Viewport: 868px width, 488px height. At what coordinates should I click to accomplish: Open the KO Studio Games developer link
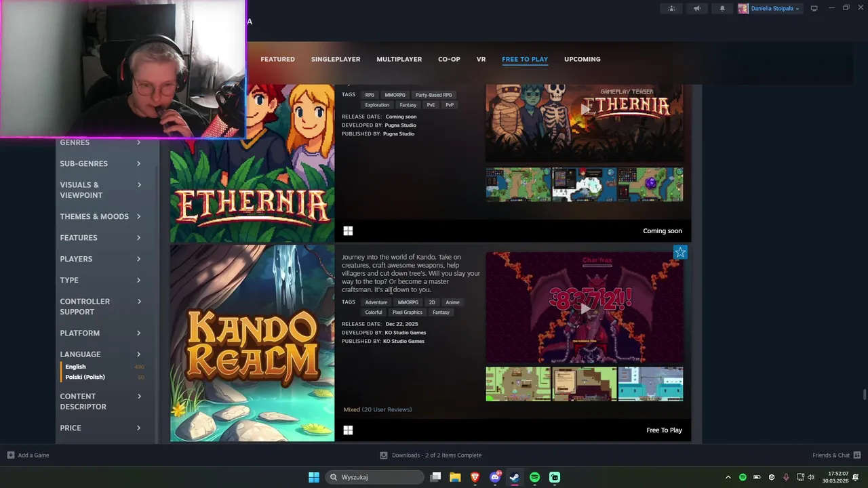tap(406, 333)
